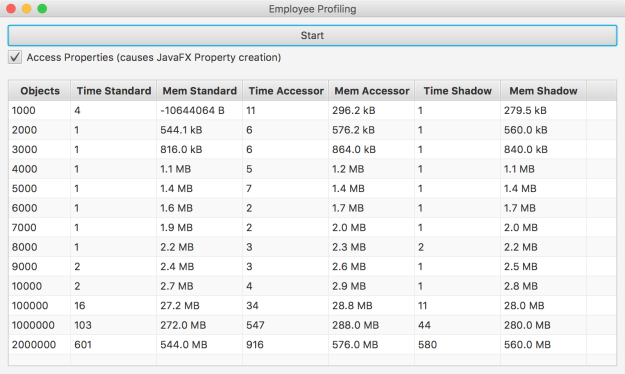Select the 7000 objects cell
The image size is (625, 374).
coord(39,228)
